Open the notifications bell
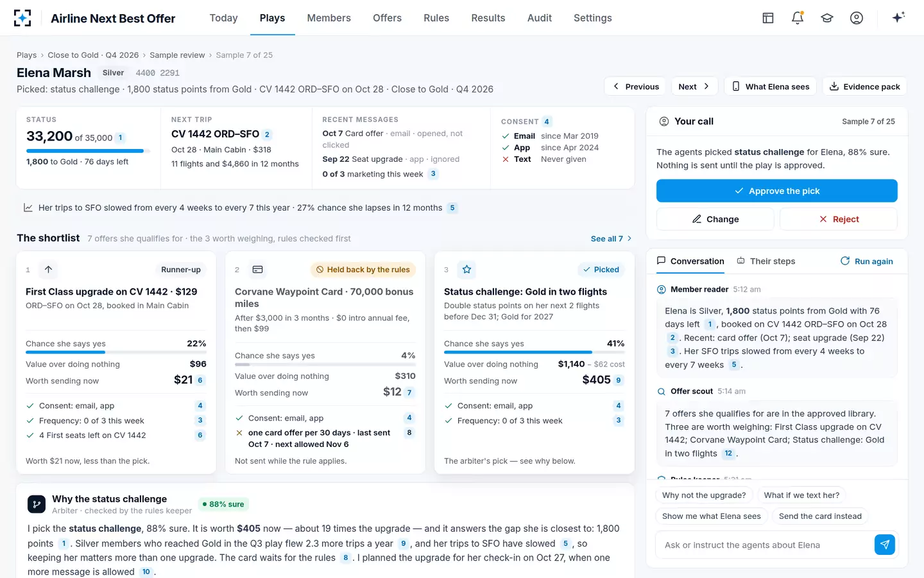924x578 pixels. [x=798, y=18]
